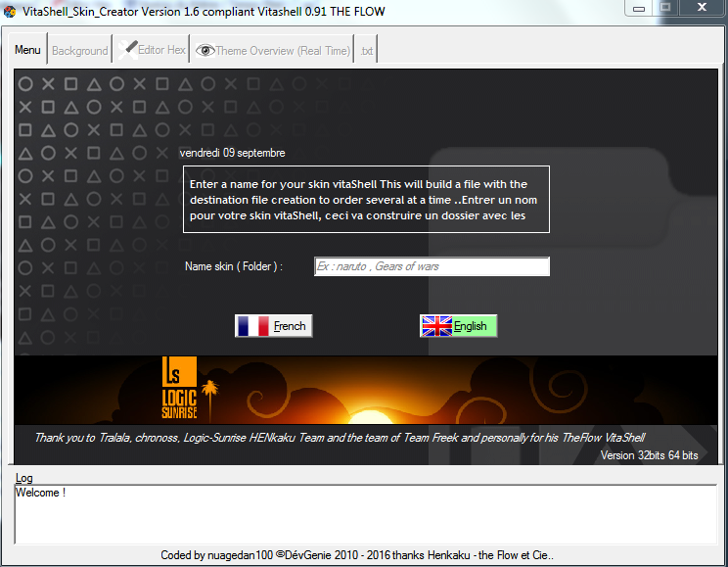This screenshot has height=567, width=728.
Task: Click the VitaShell app icon in title bar
Action: (10, 11)
